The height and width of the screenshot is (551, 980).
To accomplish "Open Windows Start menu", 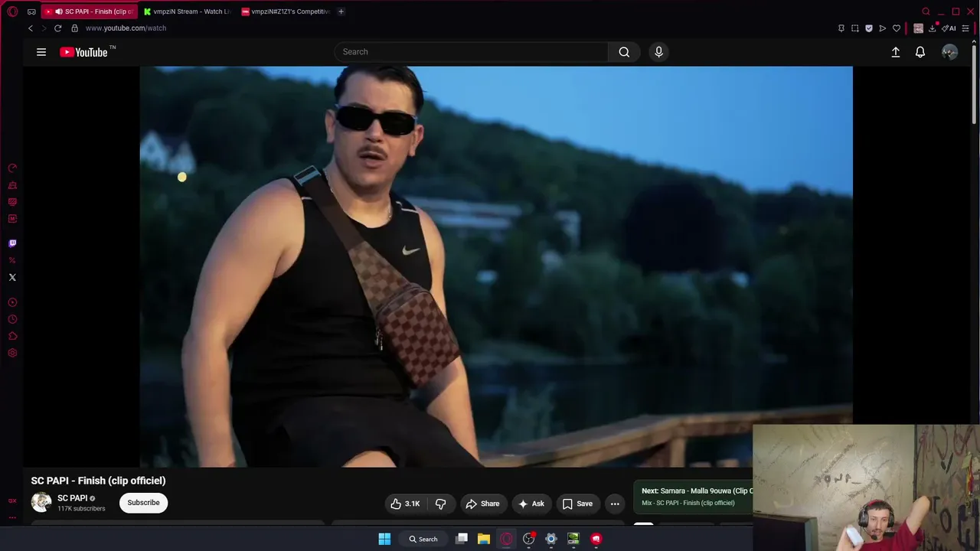I will pos(384,539).
